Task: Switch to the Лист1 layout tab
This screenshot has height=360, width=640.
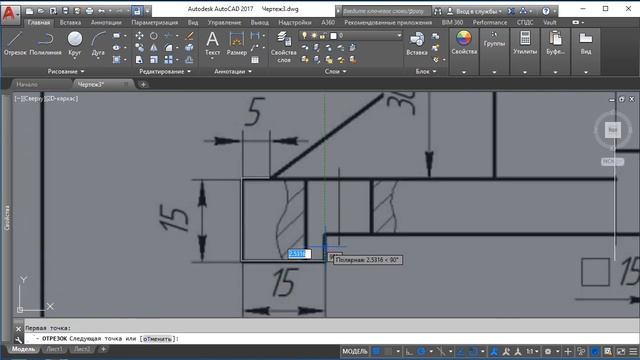Action: click(54, 349)
